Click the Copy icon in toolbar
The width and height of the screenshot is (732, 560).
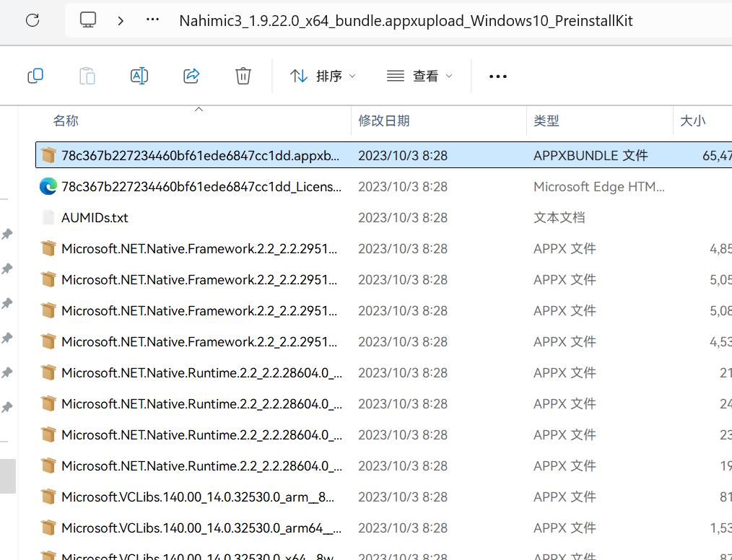click(x=35, y=76)
